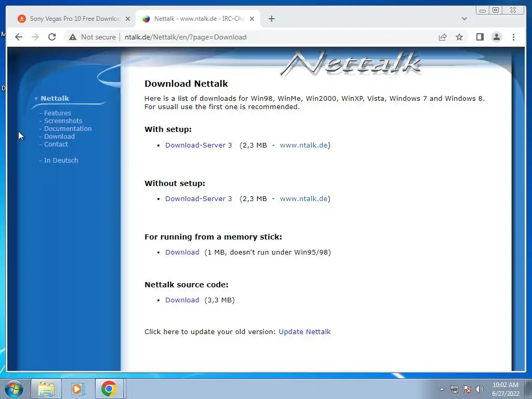This screenshot has height=399, width=532.
Task: Restore down the Chrome window
Action: coord(495,10)
